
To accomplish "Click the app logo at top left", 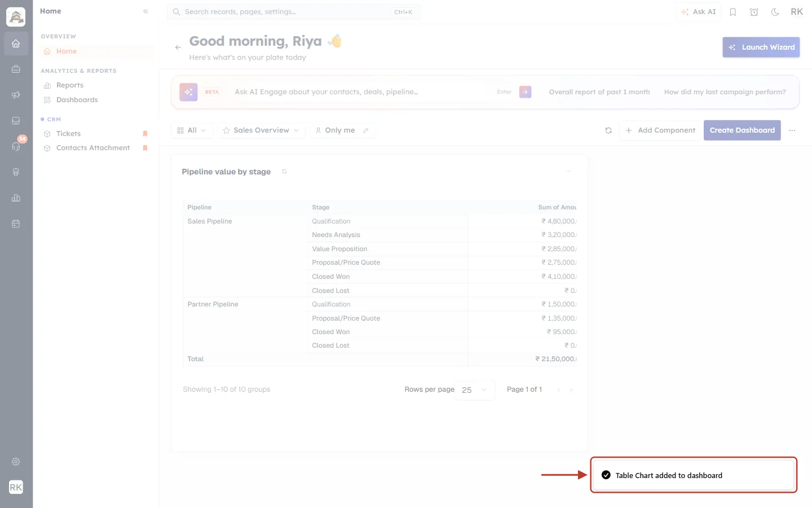I will [16, 17].
